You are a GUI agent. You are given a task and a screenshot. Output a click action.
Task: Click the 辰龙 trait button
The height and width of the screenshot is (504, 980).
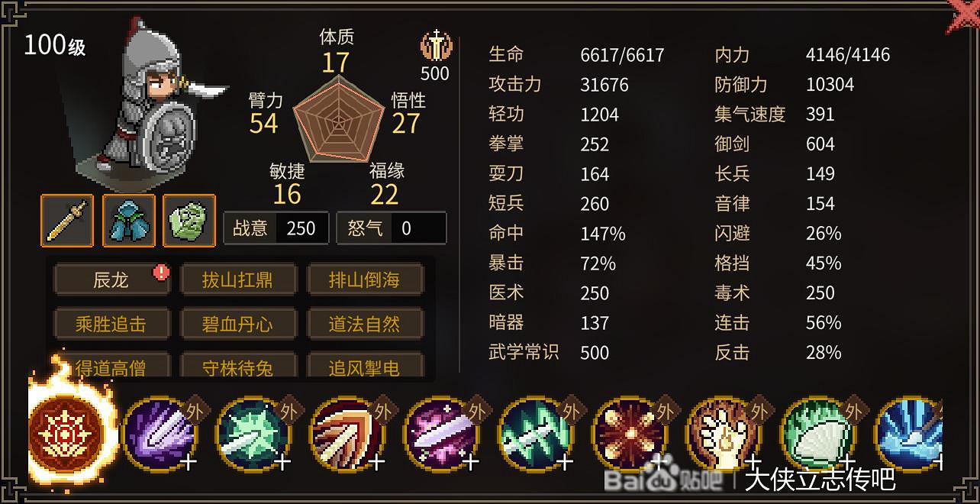pyautogui.click(x=111, y=280)
